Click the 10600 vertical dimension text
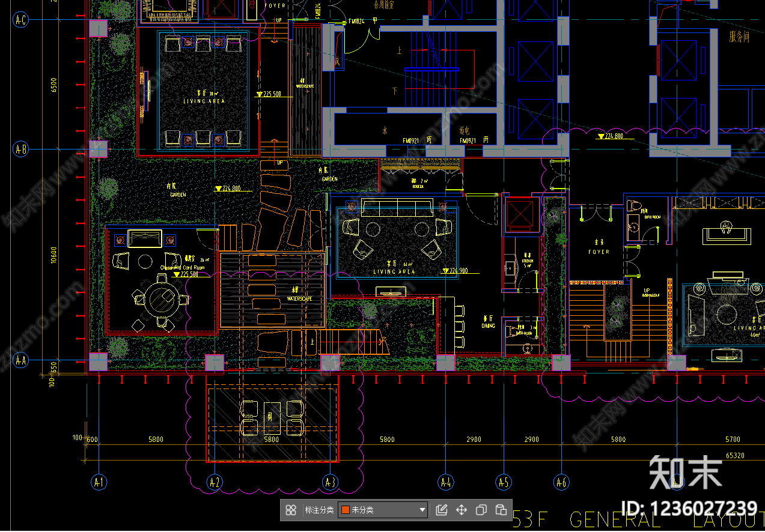Screen dimensions: 765x532 click(x=53, y=255)
